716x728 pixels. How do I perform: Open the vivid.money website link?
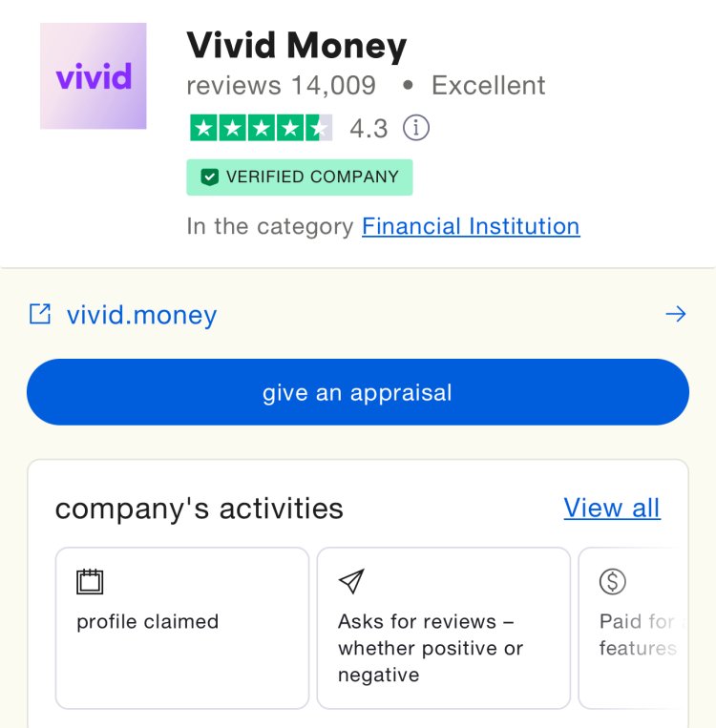141,315
